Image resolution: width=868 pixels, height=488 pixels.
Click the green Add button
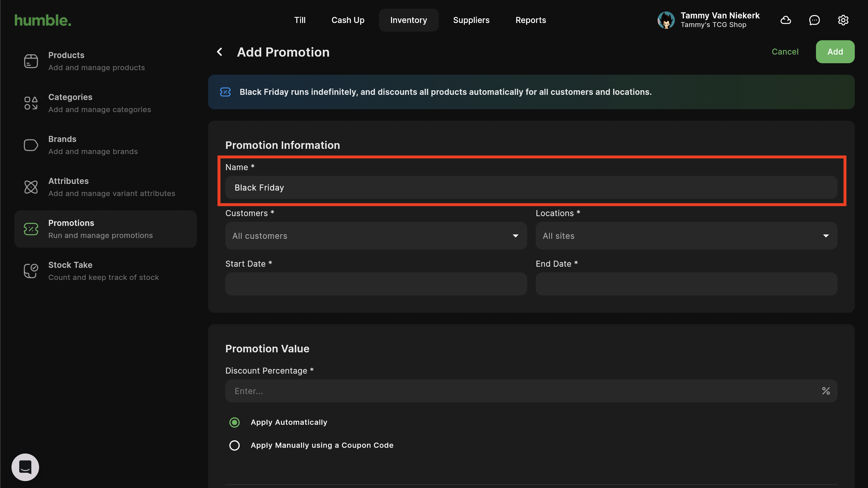tap(835, 52)
